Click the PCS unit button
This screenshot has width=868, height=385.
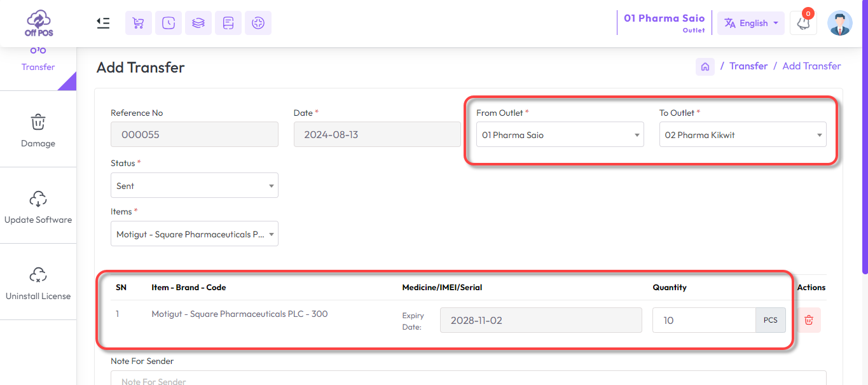click(770, 320)
